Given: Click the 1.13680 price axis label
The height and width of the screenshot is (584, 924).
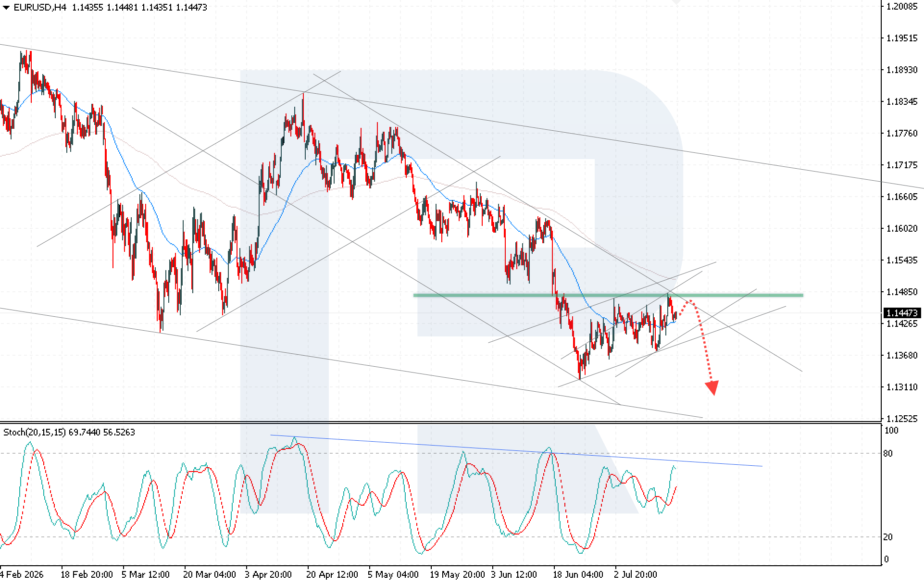Looking at the screenshot, I should click(902, 355).
